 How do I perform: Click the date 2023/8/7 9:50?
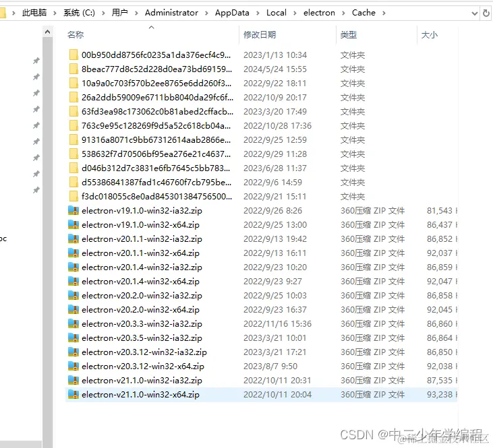270,366
